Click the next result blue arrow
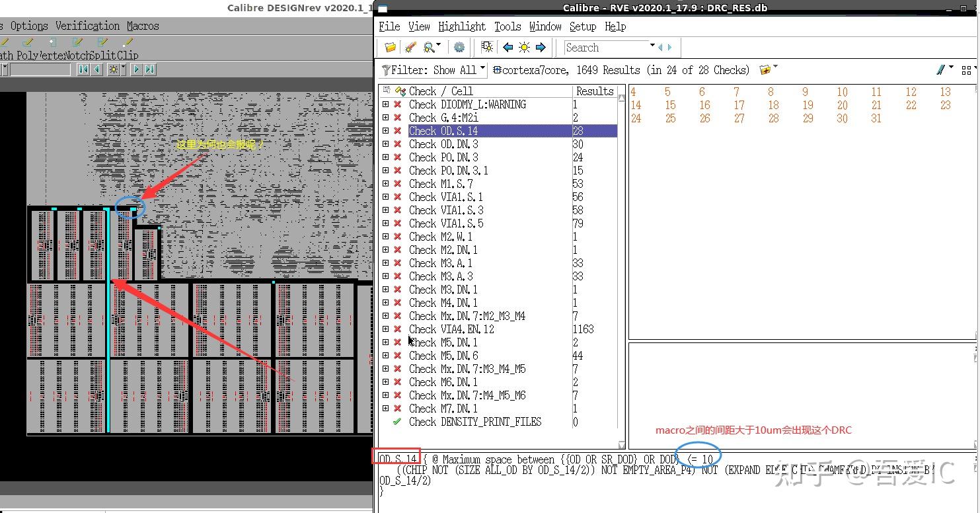The width and height of the screenshot is (980, 513). [539, 47]
